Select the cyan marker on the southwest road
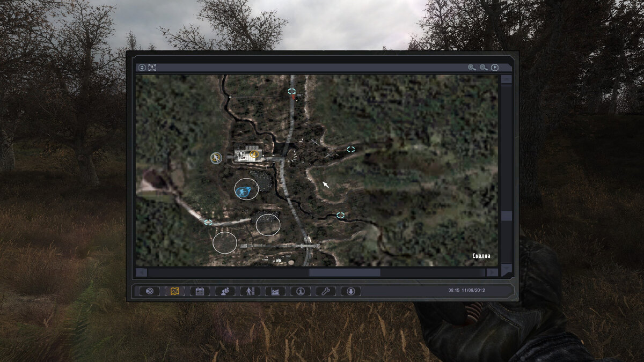Viewport: 644px width, 362px height. 208,222
